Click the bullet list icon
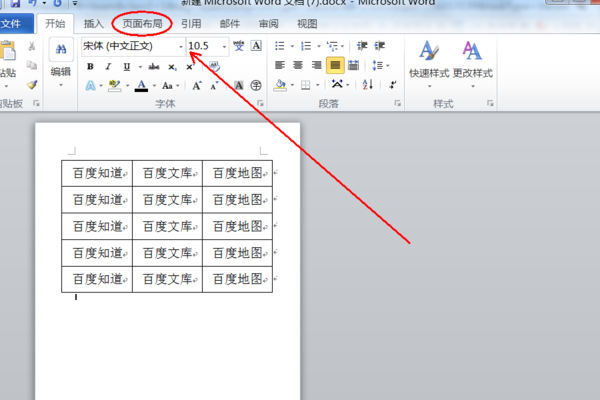Screen dimensions: 600x400 coord(280,46)
